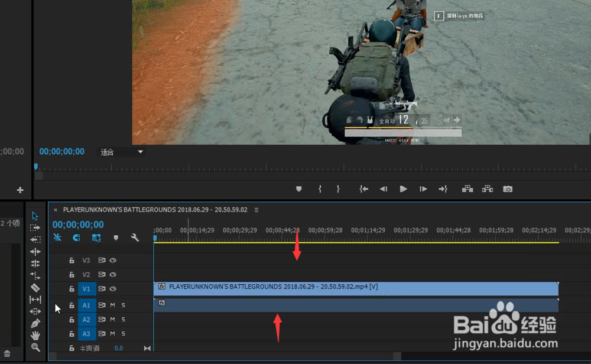
Task: Mark Out point in program monitor
Action: 338,189
